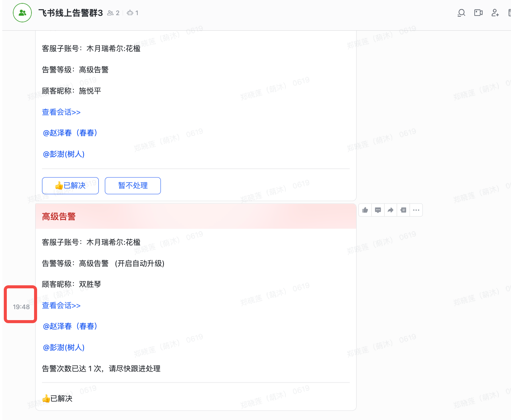Click the 暂不处理 button
The image size is (511, 420).
point(133,185)
